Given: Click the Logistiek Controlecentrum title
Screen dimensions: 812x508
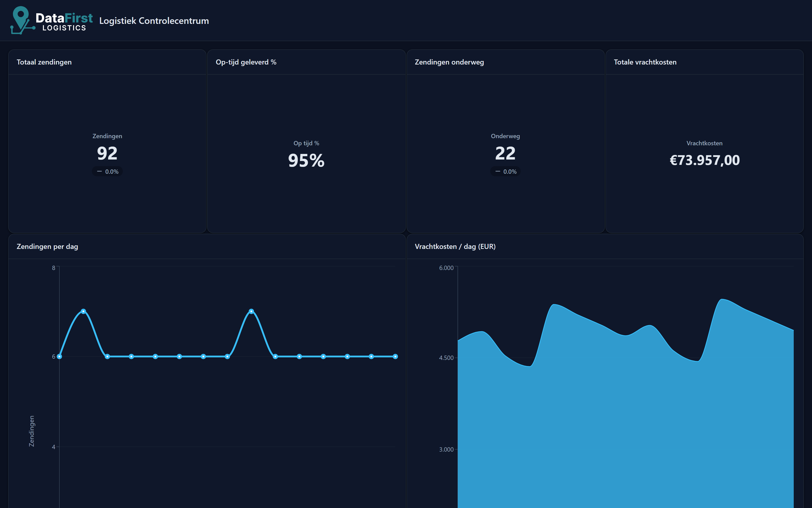Looking at the screenshot, I should (x=154, y=21).
